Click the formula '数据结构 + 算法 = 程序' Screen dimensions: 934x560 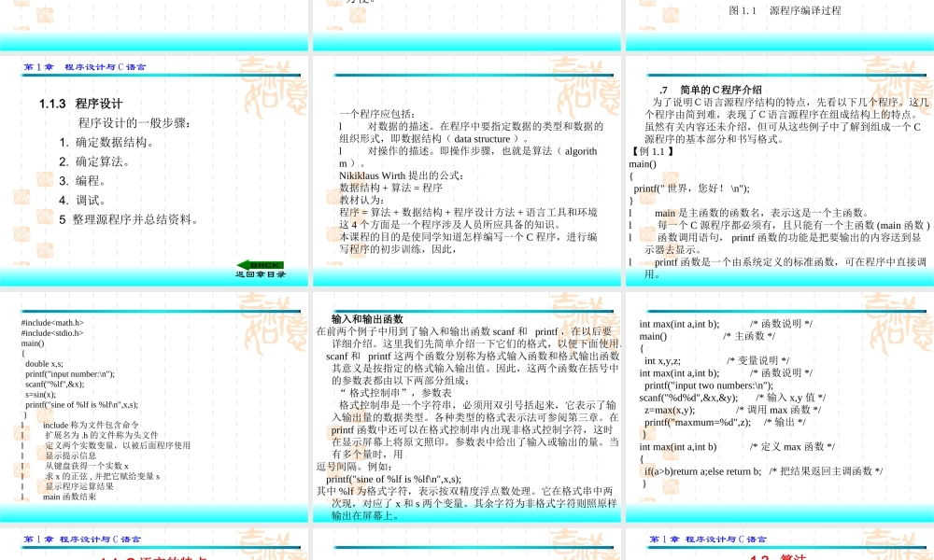(390, 188)
